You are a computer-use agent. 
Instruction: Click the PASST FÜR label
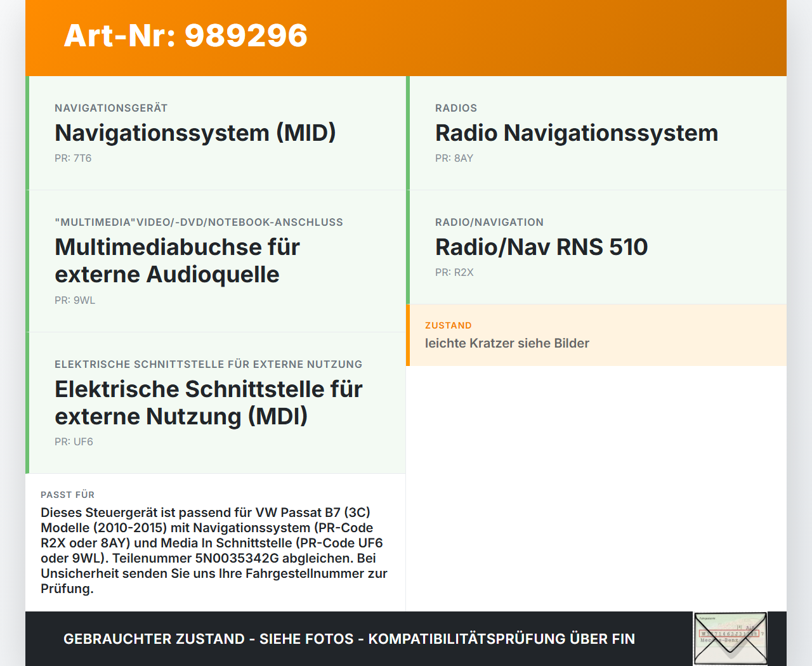pyautogui.click(x=67, y=495)
